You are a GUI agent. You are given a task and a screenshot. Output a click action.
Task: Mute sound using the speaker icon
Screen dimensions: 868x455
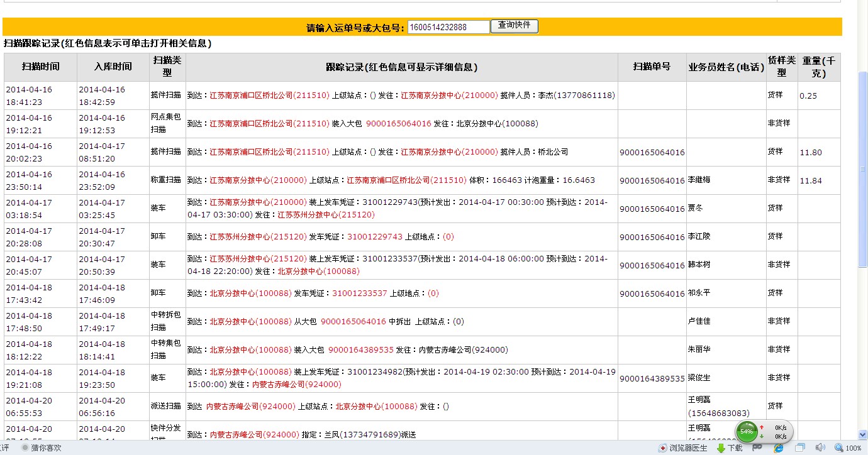(821, 447)
